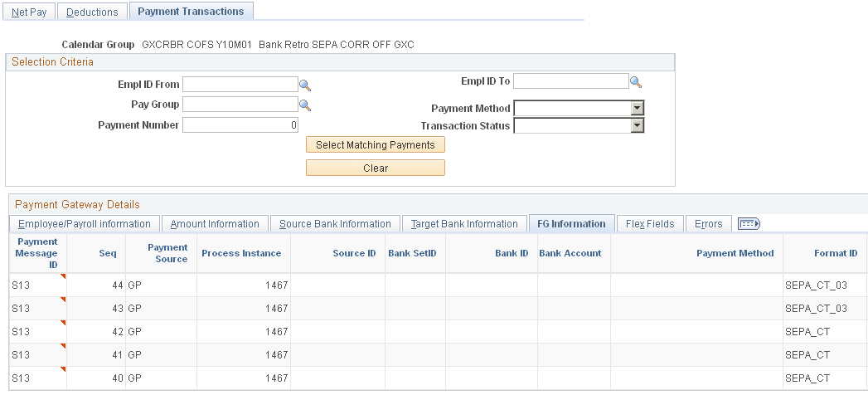The height and width of the screenshot is (395, 868).
Task: Click SEPA_CT in the Seq 40 row
Action: (x=807, y=378)
